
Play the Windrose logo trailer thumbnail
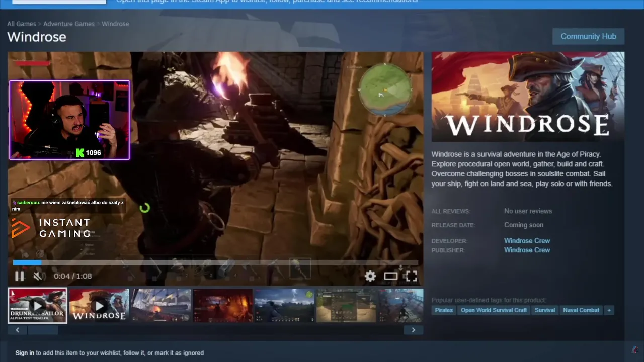click(100, 305)
